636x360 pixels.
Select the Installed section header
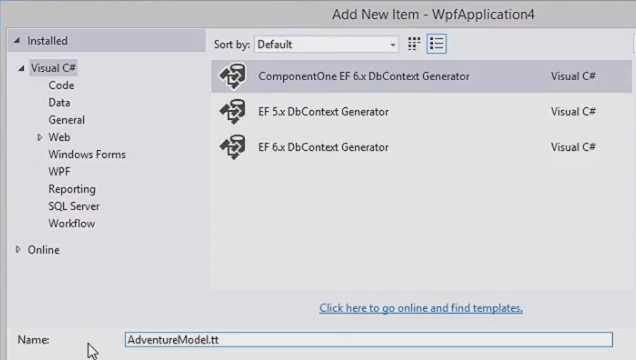[x=107, y=41]
